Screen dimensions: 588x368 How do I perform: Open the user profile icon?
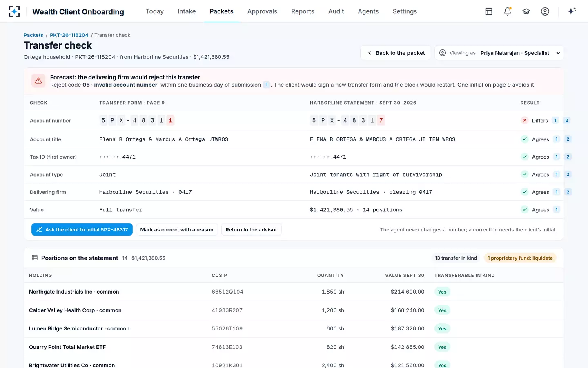[x=545, y=11]
